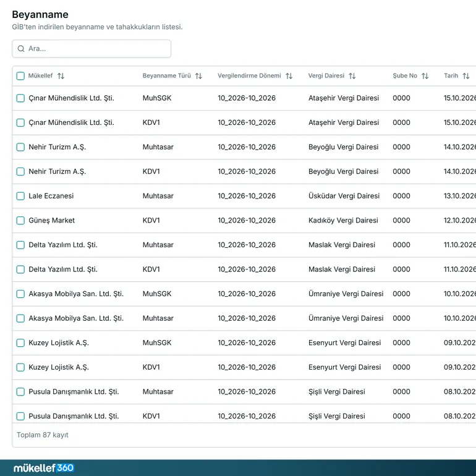Check Nehir Turizm KDV1 row checkbox

pyautogui.click(x=20, y=171)
